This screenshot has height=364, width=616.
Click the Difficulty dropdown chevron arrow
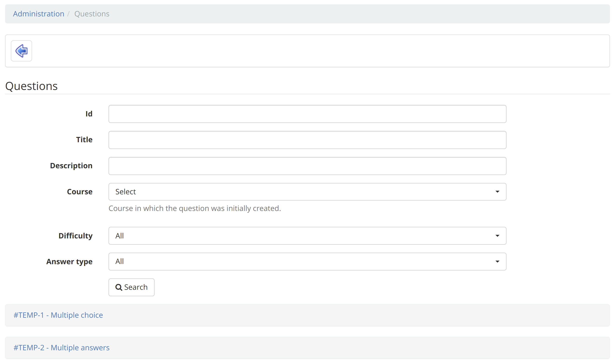497,236
